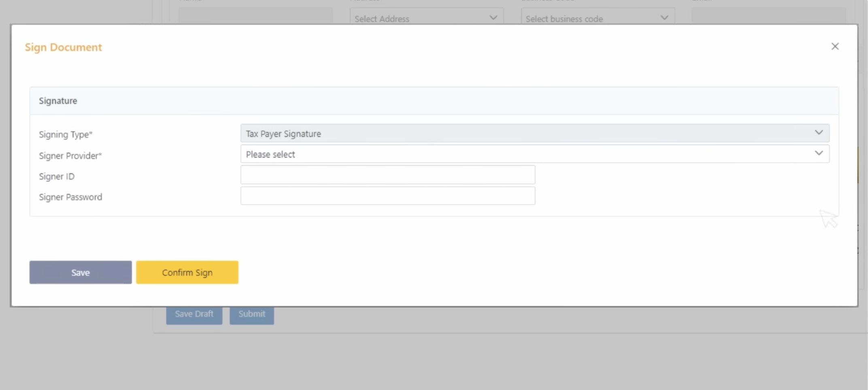
Task: Focus the Signer ID input field
Action: [x=387, y=175]
